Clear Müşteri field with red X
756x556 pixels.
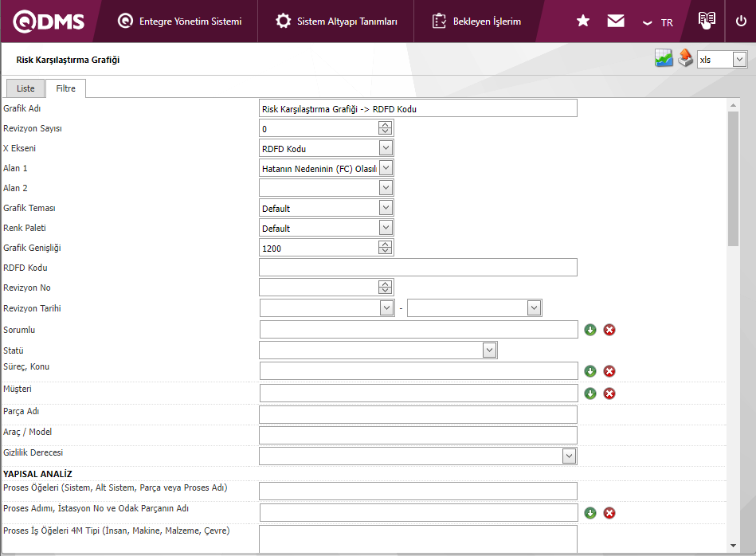pos(609,394)
